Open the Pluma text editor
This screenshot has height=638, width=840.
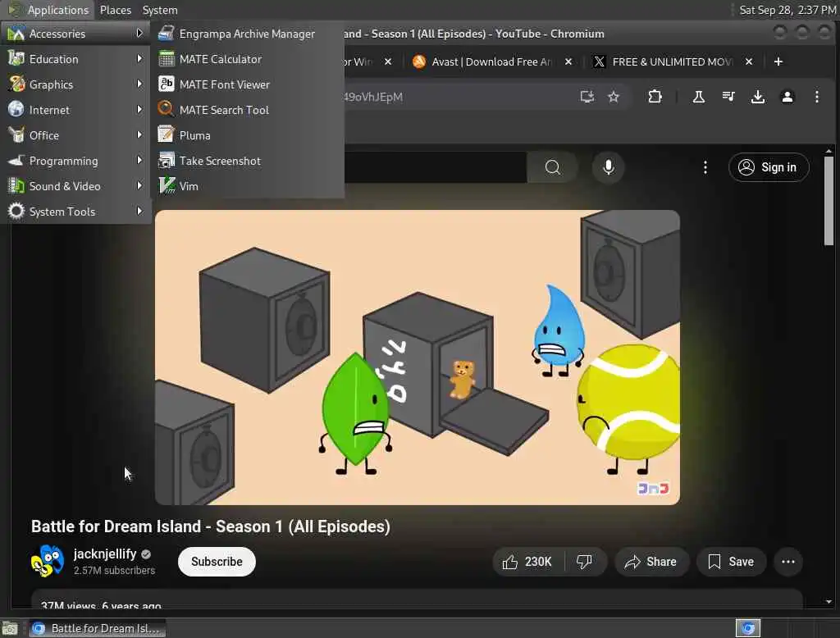(247, 135)
